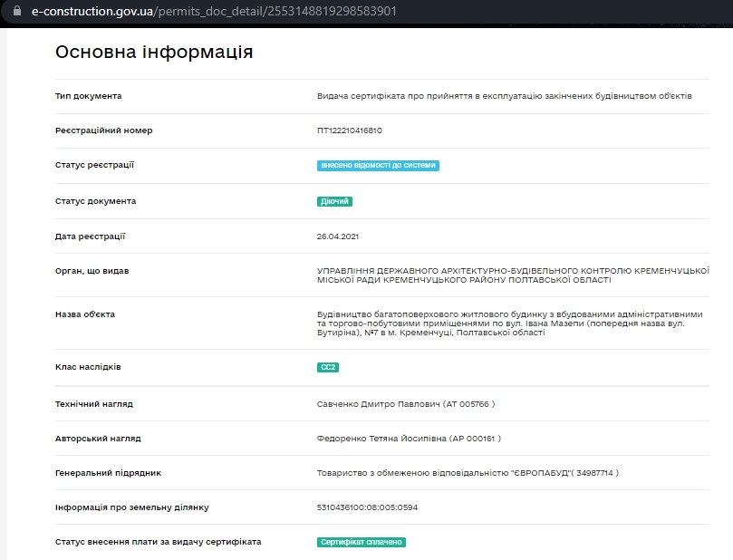Viewport: 733px width, 560px height.
Task: Click the 'Основна інформація' heading
Action: click(x=154, y=52)
